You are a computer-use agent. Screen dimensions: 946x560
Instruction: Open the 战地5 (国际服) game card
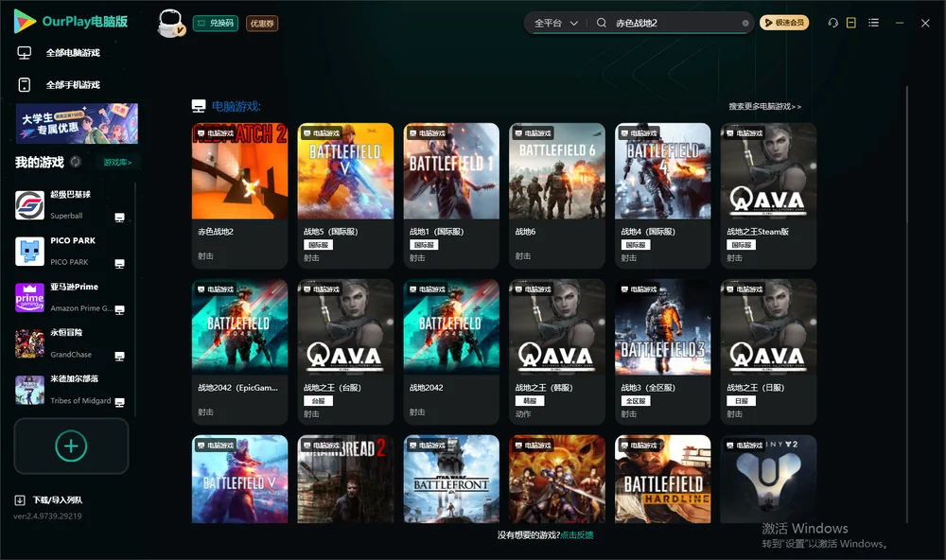[345, 196]
